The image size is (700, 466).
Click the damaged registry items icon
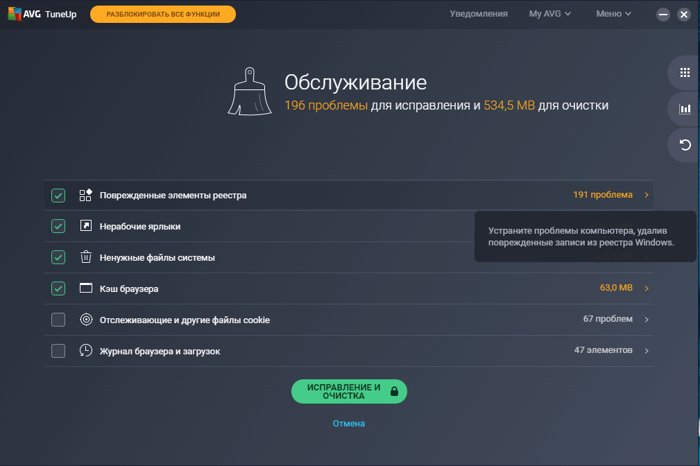click(86, 195)
